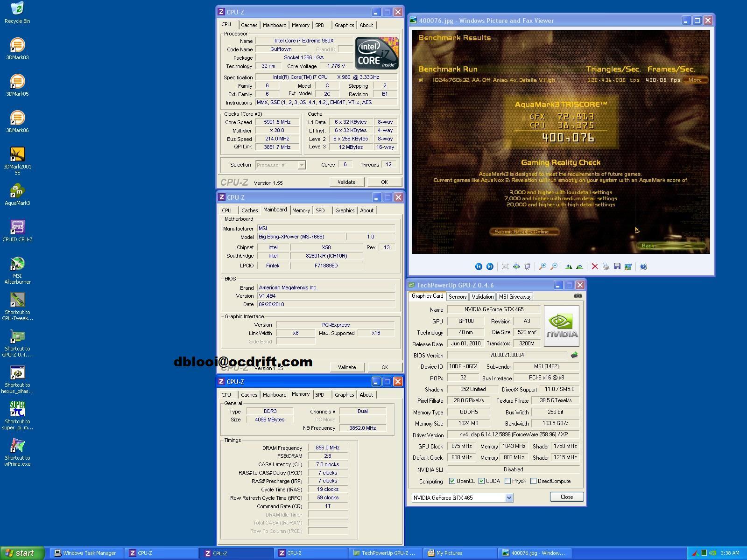This screenshot has width=747, height=560.
Task: Switch to Caches tab in top CPU-Z
Action: (249, 25)
